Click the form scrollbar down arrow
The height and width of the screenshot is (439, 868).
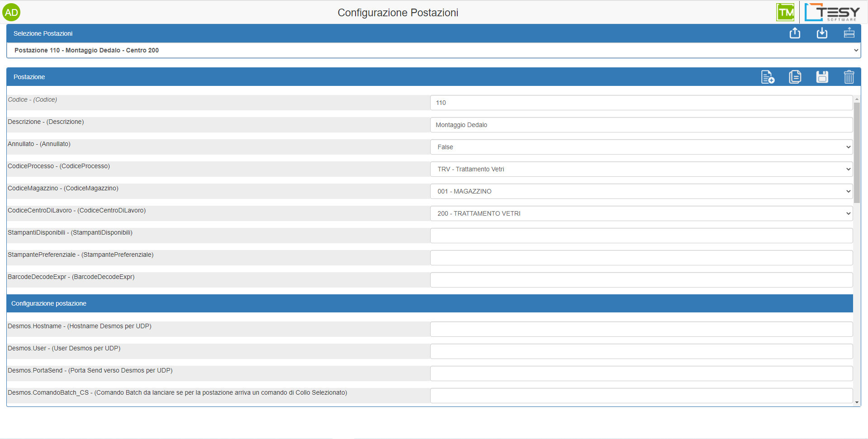[x=857, y=402]
